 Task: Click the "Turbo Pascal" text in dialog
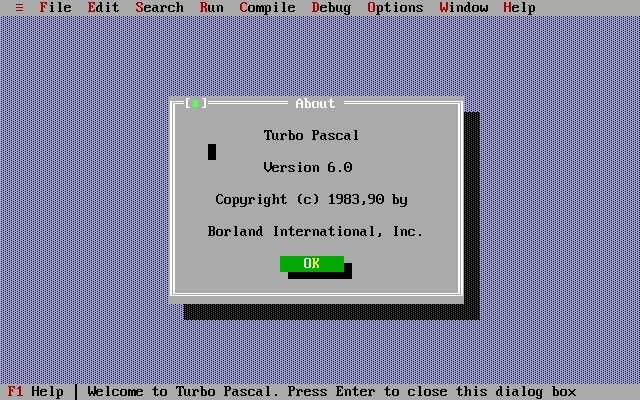[x=311, y=136]
